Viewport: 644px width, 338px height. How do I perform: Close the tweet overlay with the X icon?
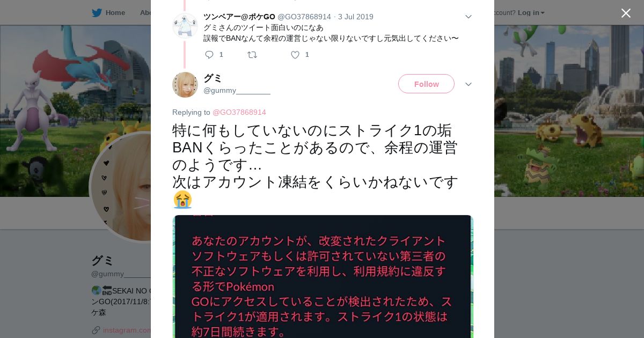click(626, 13)
